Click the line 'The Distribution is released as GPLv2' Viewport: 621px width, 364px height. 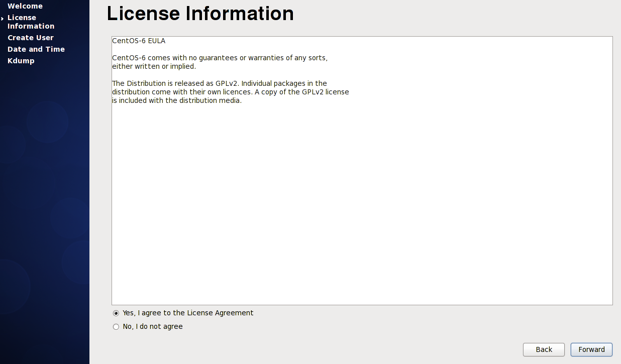(220, 83)
